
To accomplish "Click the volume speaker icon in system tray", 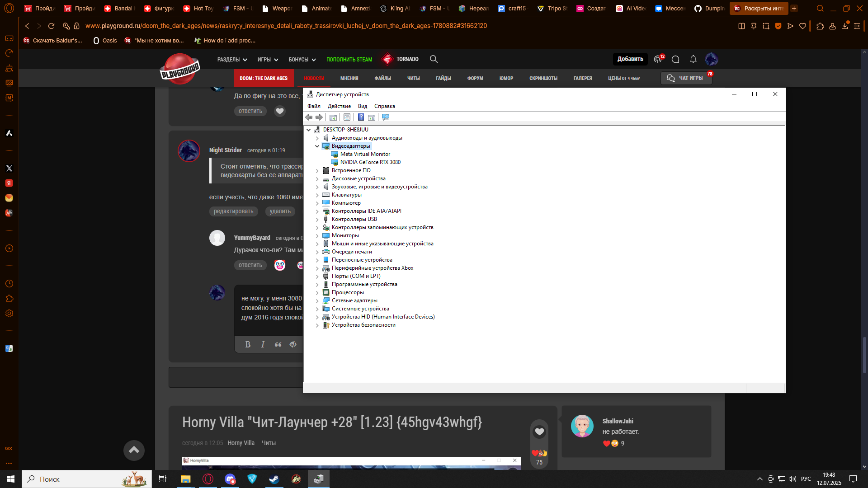I will tap(792, 479).
